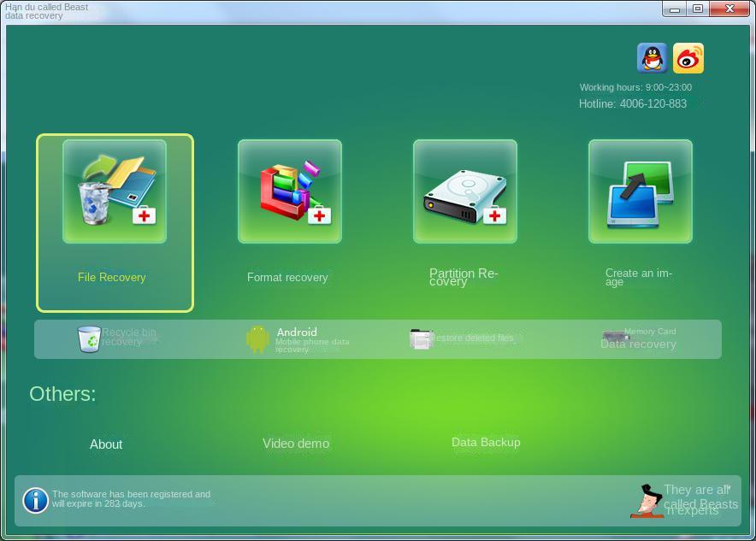756x541 pixels.
Task: Click the They are all called Beasts text
Action: tap(700, 500)
